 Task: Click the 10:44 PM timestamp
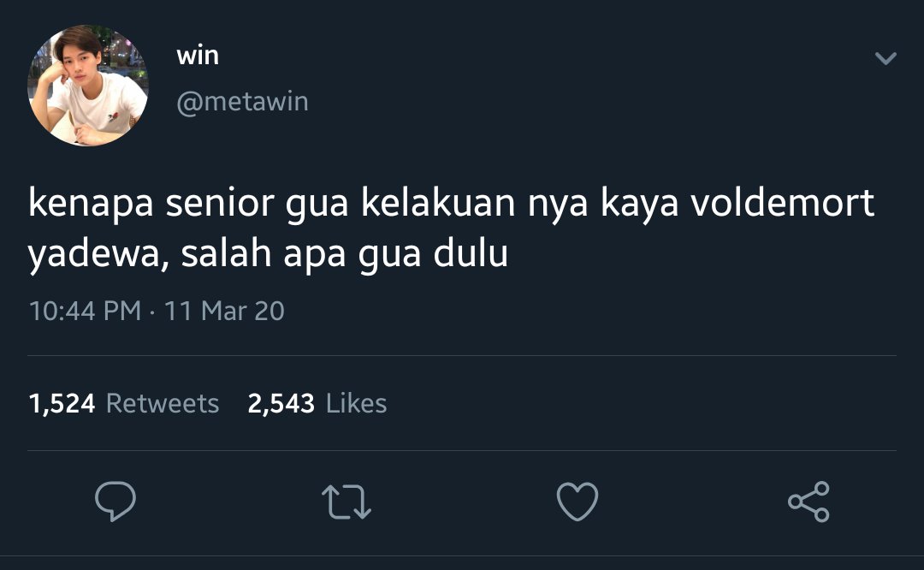(86, 311)
